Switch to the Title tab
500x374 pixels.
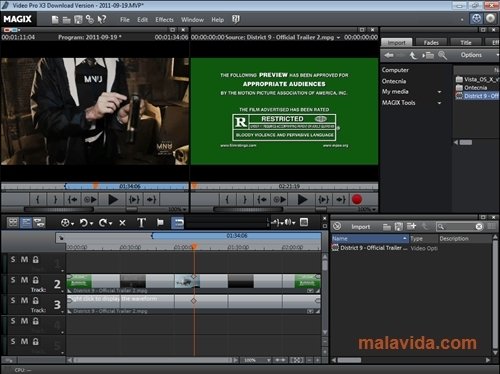[x=466, y=42]
